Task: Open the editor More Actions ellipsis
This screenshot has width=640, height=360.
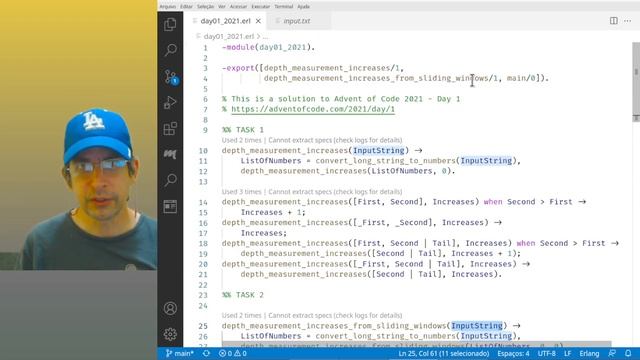Action: 627,21
